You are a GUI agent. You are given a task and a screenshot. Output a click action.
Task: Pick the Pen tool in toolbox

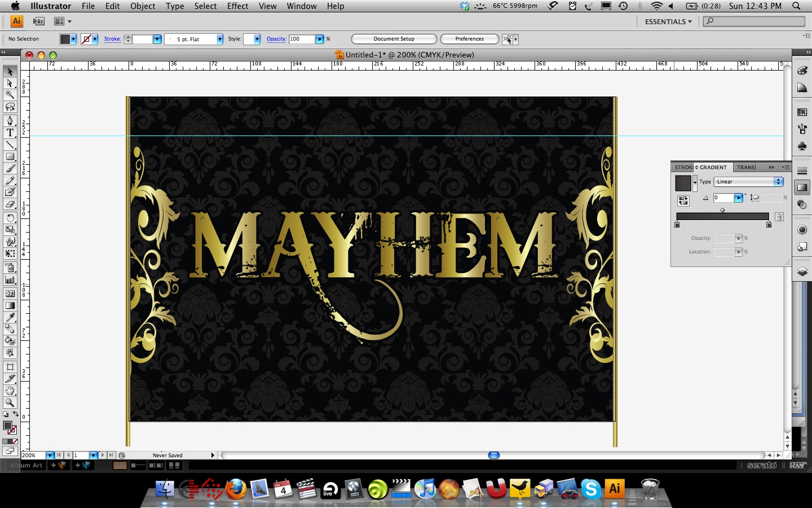10,121
